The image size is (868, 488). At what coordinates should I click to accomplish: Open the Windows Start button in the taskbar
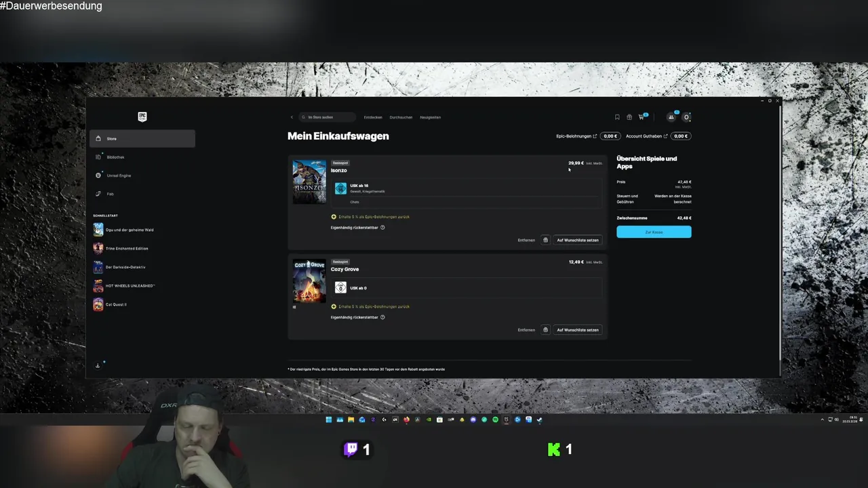pos(329,420)
